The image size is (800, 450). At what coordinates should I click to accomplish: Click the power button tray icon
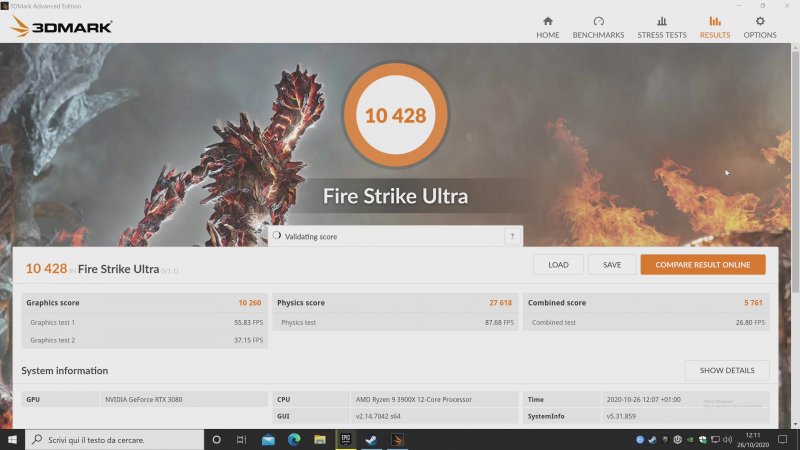point(678,439)
